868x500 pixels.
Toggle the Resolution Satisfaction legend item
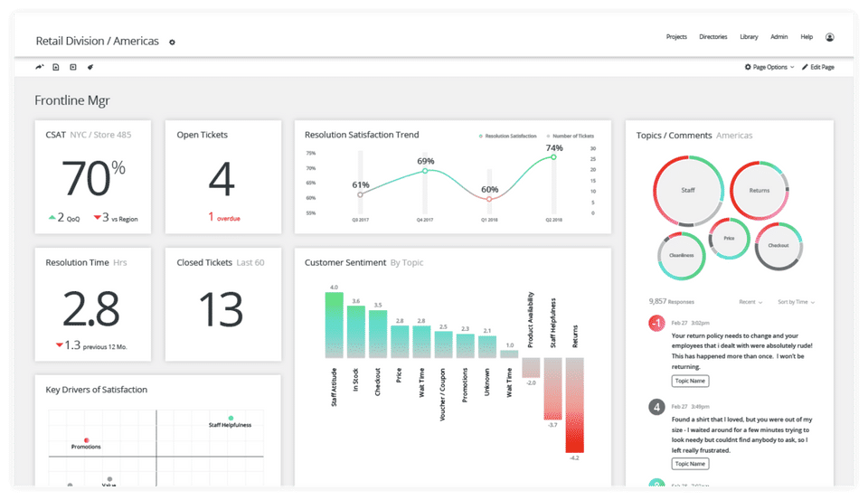pos(507,136)
